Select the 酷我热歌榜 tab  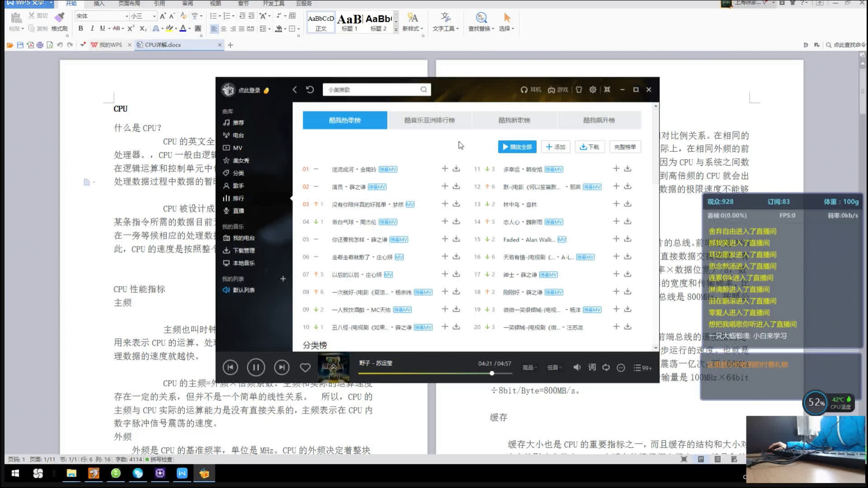pyautogui.click(x=345, y=120)
